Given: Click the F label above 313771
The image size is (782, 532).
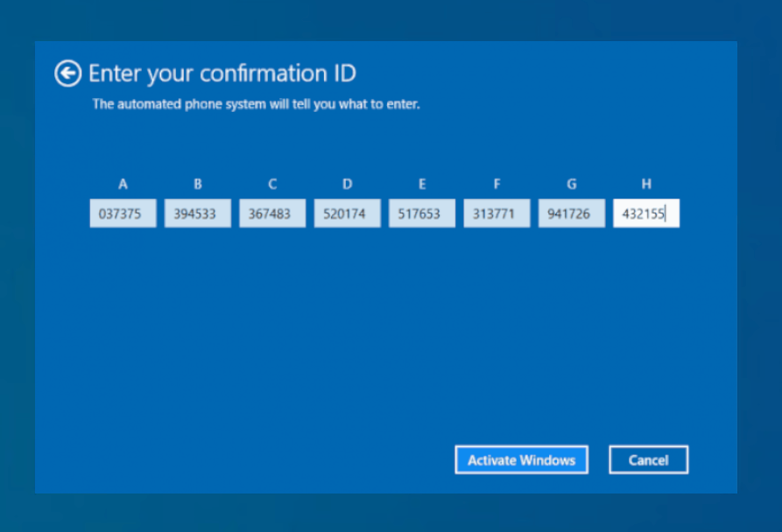Looking at the screenshot, I should [497, 185].
